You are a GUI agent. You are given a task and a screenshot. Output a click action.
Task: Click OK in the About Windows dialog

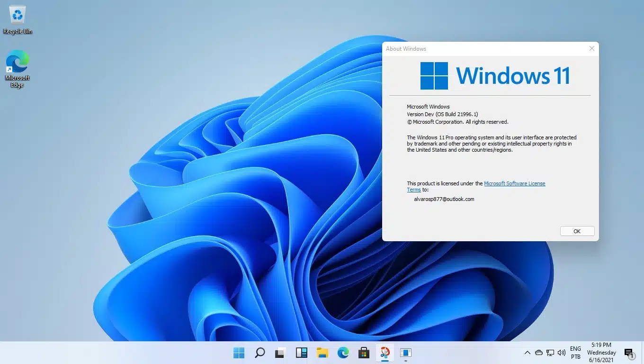(577, 231)
